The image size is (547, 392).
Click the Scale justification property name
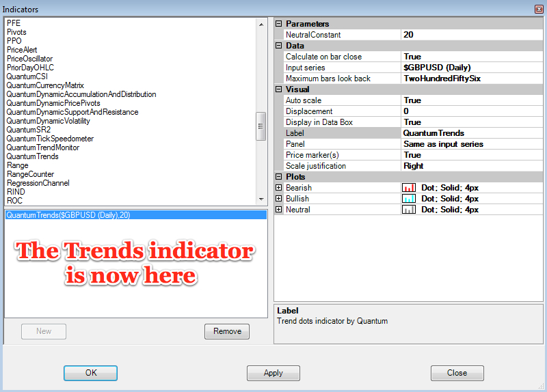tap(316, 166)
